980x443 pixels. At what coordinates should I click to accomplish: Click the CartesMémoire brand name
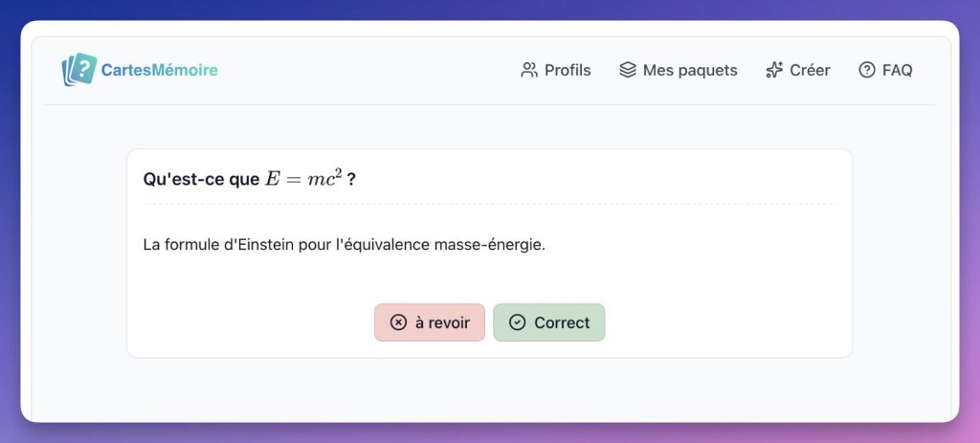click(160, 70)
